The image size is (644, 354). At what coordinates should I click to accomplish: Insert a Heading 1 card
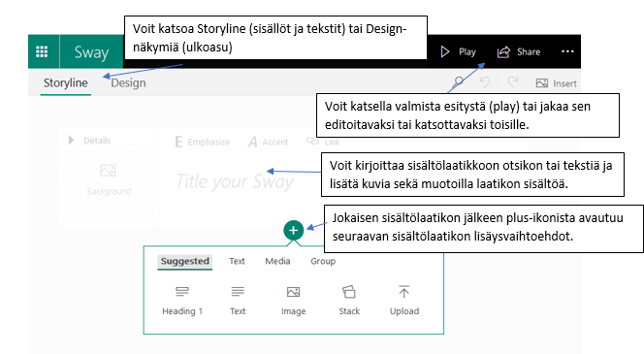tap(182, 301)
